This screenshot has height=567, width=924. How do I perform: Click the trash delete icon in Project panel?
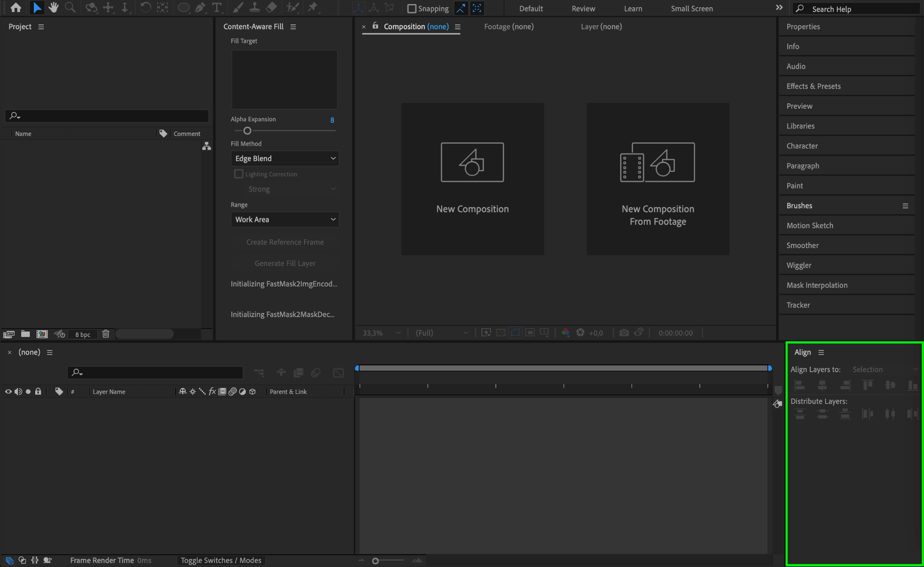(x=106, y=334)
